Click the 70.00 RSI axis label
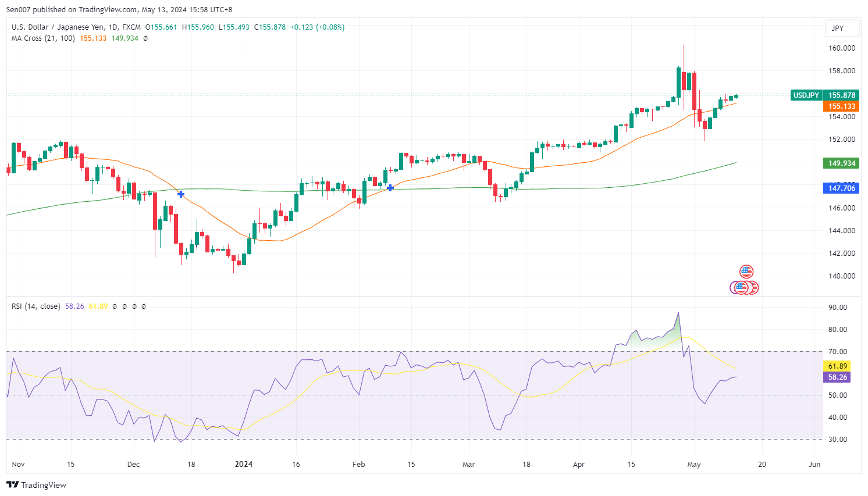Image resolution: width=868 pixels, height=496 pixels. tap(838, 352)
